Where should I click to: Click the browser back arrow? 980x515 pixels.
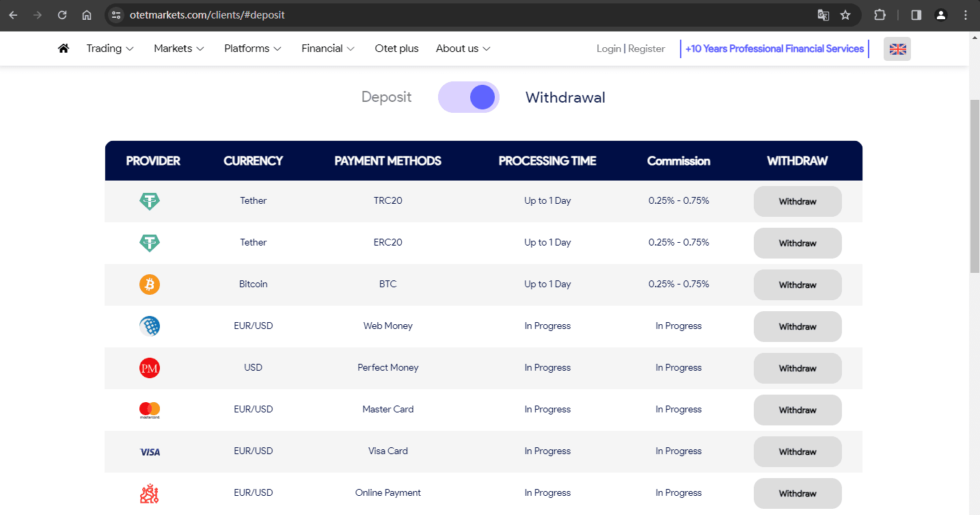tap(14, 15)
